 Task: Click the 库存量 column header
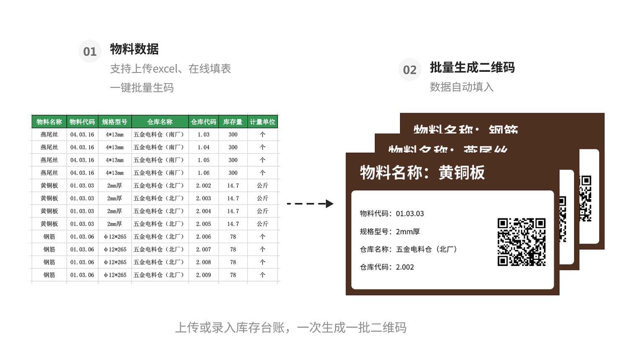[233, 122]
